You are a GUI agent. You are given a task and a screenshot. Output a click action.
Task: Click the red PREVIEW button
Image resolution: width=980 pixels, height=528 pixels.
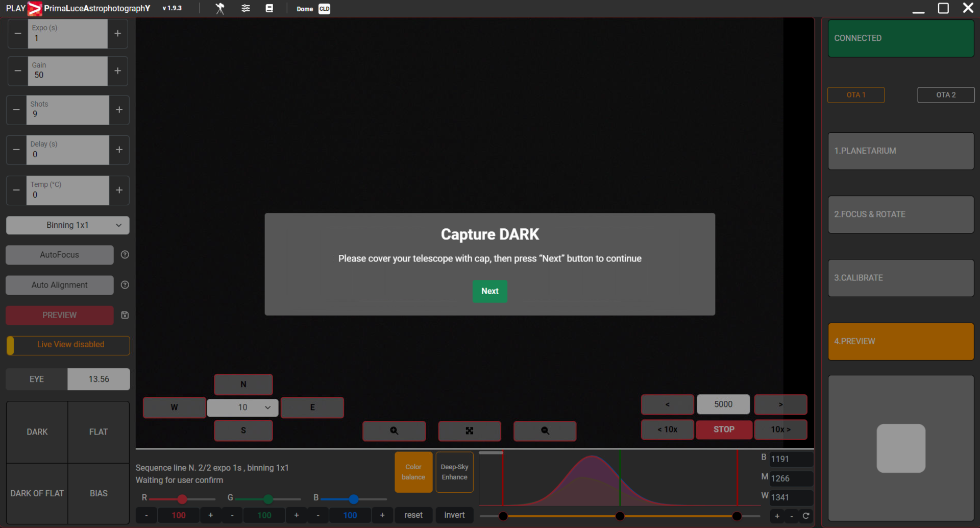(x=60, y=315)
